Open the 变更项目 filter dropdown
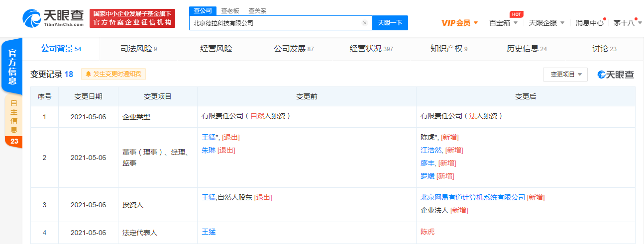644x244 pixels. tap(565, 75)
